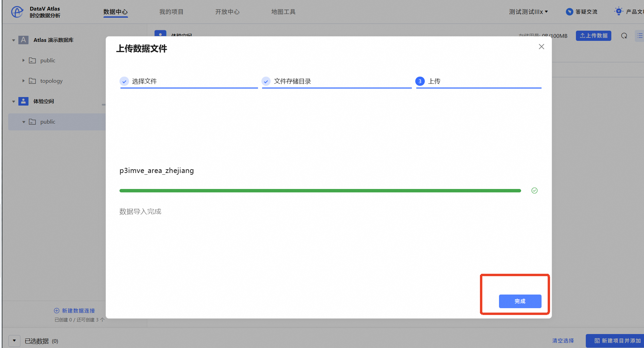Click the 数据导入完成 status text

point(140,211)
